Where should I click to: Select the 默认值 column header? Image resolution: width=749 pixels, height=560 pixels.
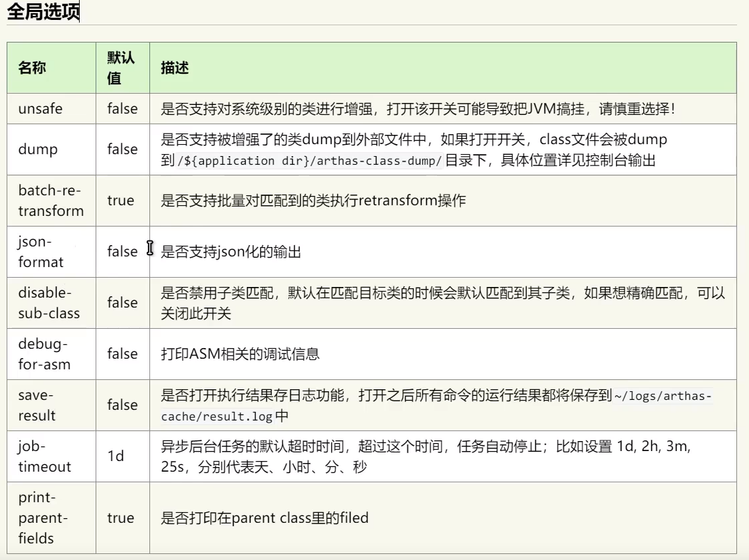tap(121, 68)
